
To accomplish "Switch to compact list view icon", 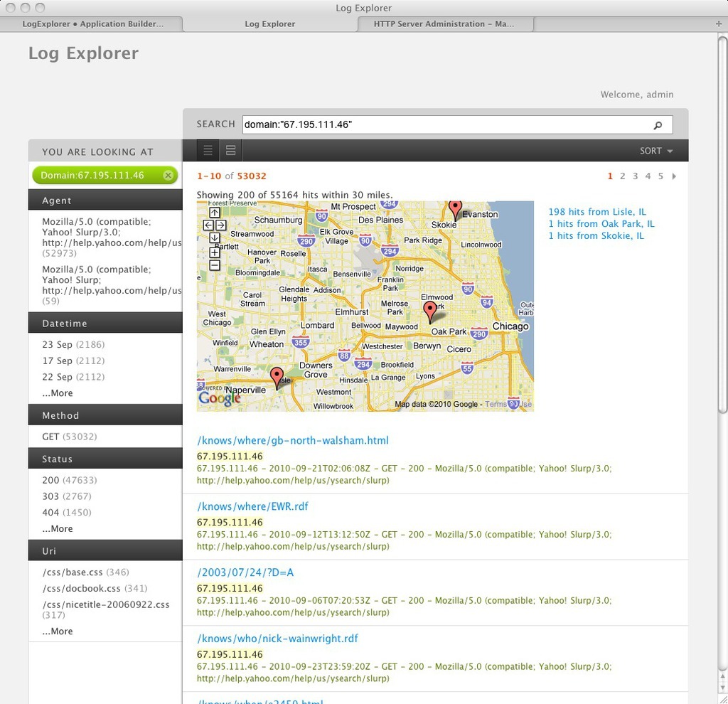I will 208,151.
